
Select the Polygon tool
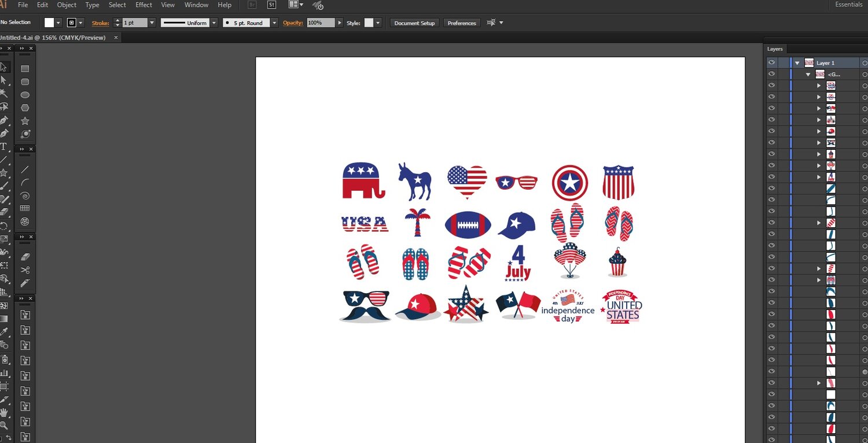25,108
